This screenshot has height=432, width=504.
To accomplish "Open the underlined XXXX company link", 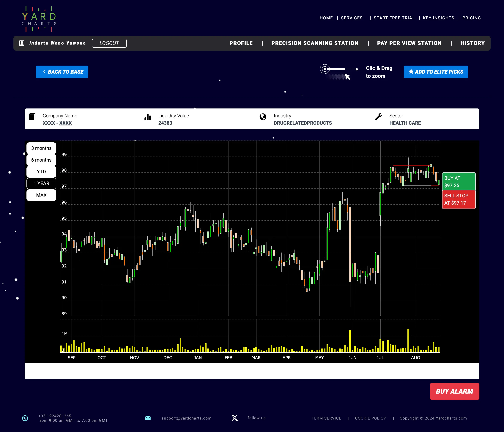I will pos(65,123).
